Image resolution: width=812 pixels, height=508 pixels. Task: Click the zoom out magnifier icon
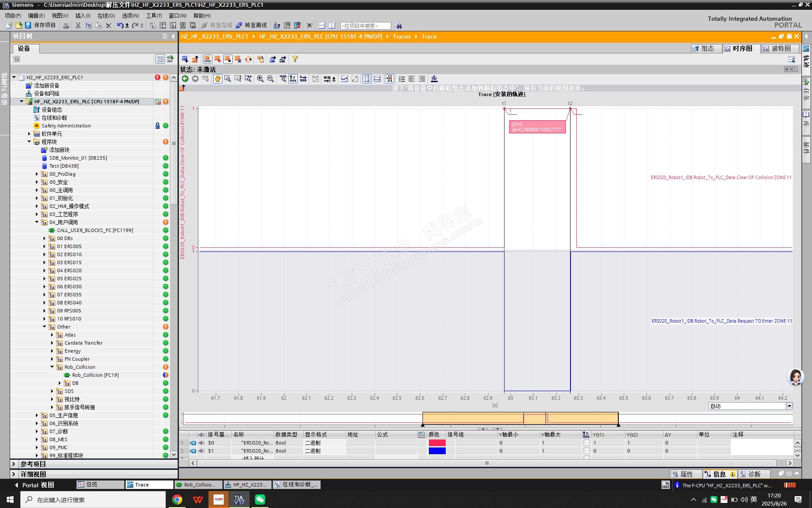pyautogui.click(x=271, y=79)
